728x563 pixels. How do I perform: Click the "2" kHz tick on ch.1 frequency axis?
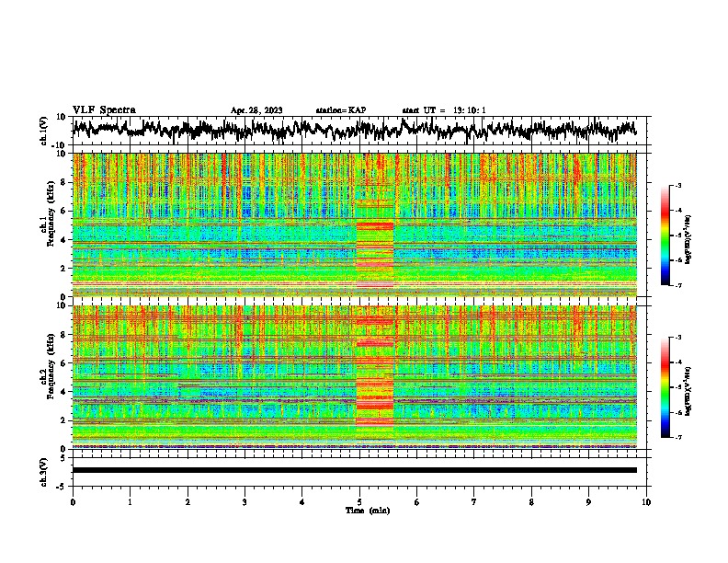click(x=64, y=268)
